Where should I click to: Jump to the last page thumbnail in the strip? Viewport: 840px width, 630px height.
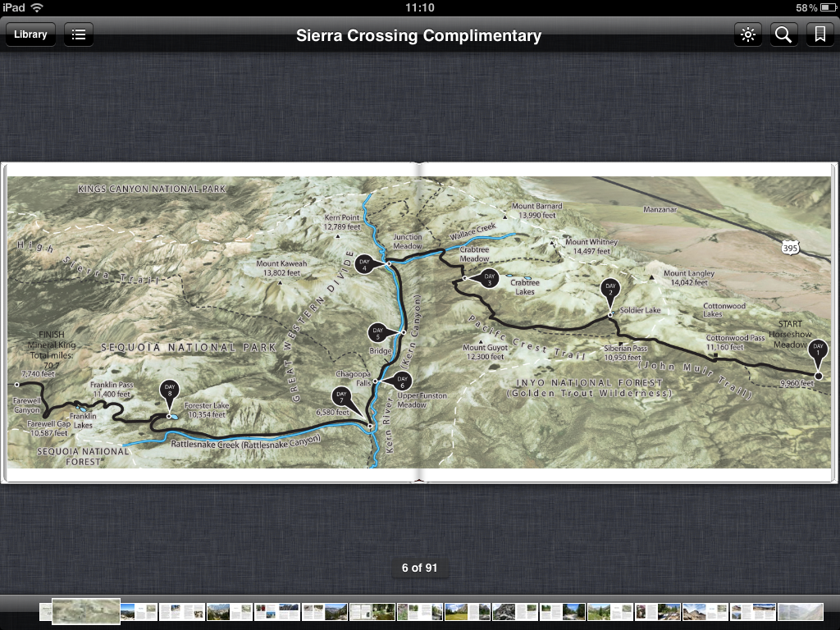801,612
